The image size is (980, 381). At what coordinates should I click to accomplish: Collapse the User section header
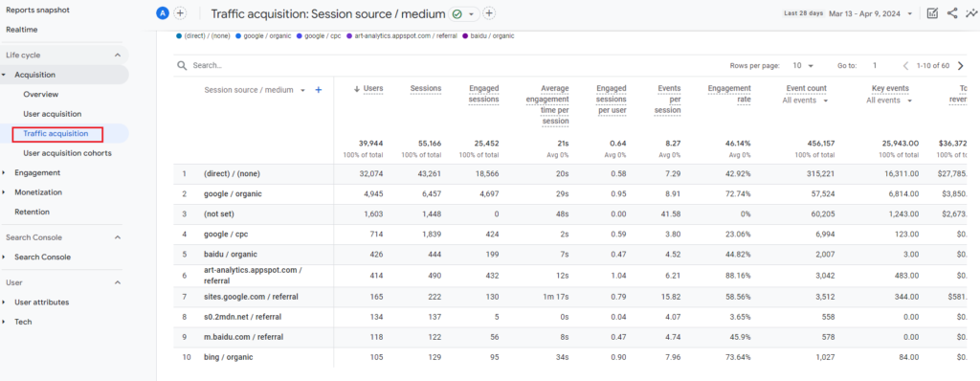pos(118,282)
